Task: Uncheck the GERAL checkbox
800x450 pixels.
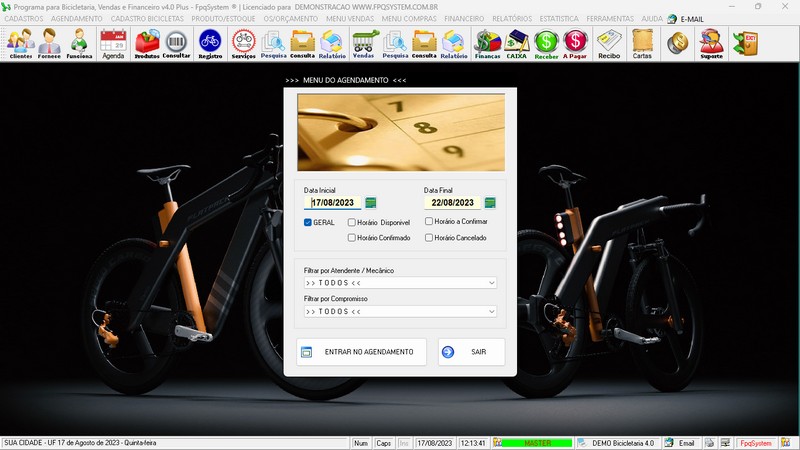Action: coord(308,222)
